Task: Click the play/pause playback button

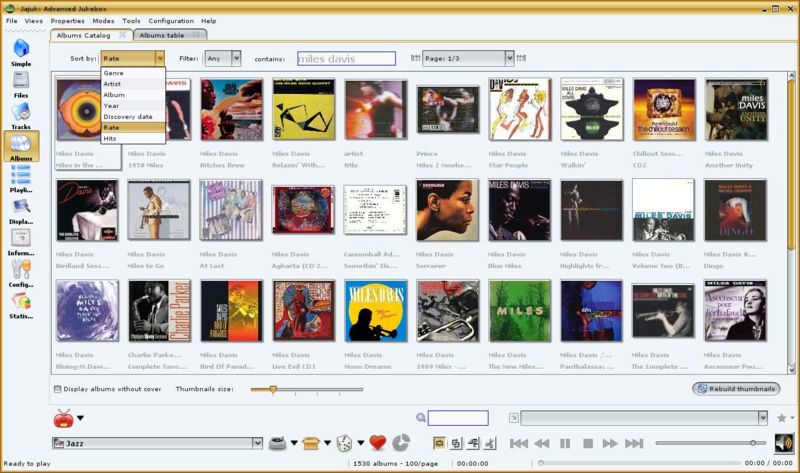Action: [x=565, y=443]
